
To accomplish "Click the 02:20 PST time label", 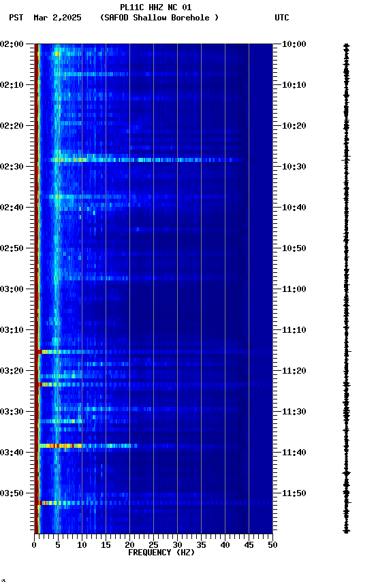I will [12, 126].
